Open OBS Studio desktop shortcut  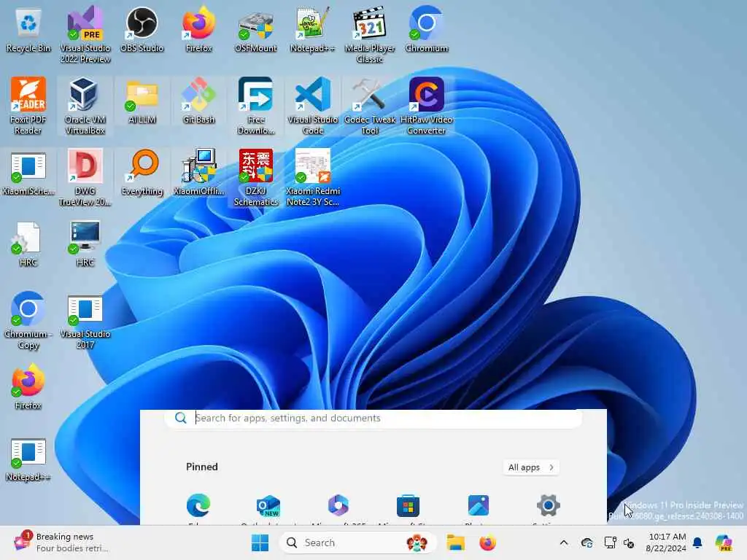tap(142, 29)
